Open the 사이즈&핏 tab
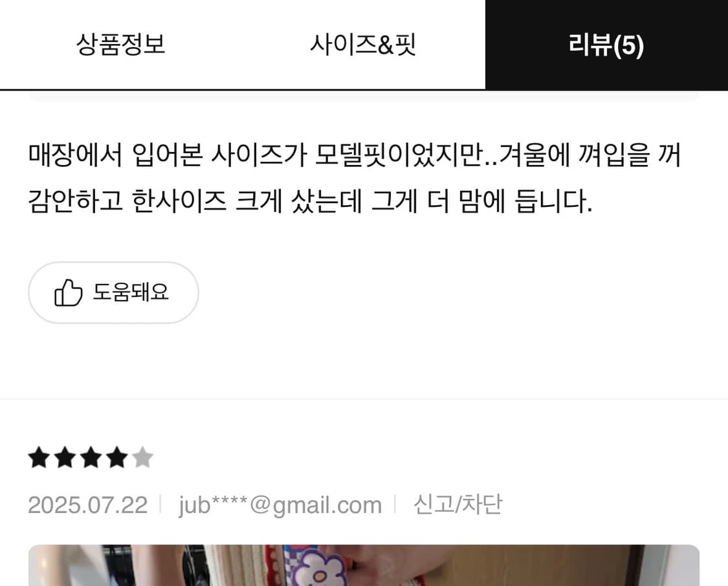728x586 pixels. [x=364, y=45]
